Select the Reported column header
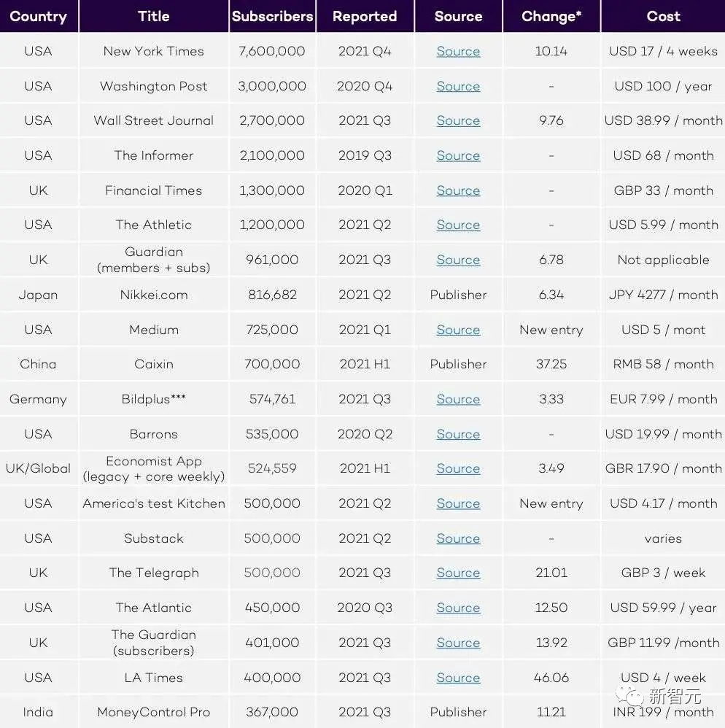The width and height of the screenshot is (725, 728). [365, 16]
